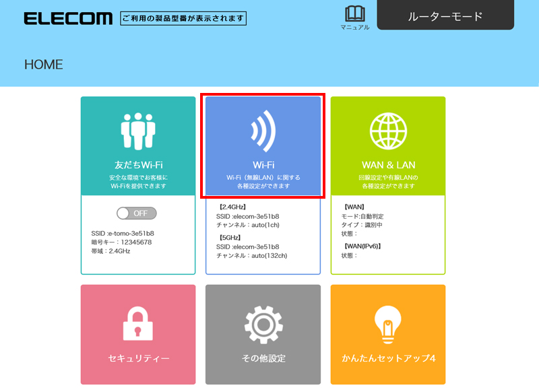This screenshot has width=539, height=392.
Task: Open the Wi-Fi signal icon tile
Action: coord(263,146)
